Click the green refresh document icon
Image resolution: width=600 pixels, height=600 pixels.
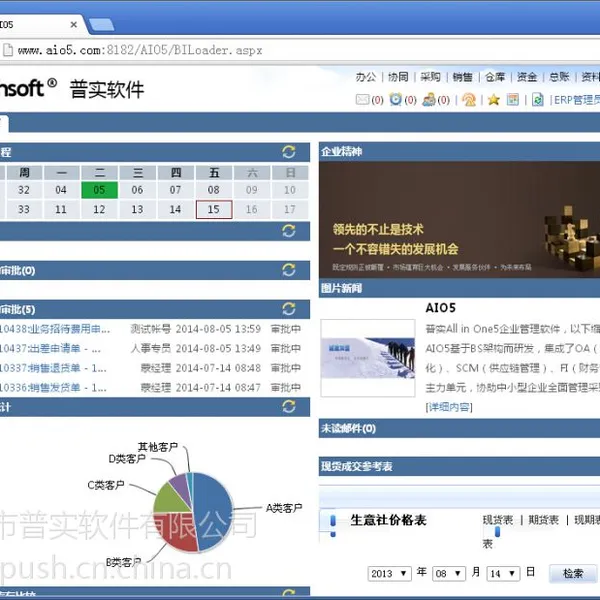pos(538,100)
